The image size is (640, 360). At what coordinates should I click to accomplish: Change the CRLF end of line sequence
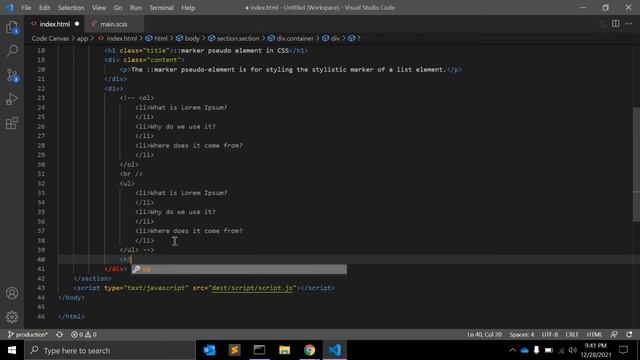coord(572,334)
